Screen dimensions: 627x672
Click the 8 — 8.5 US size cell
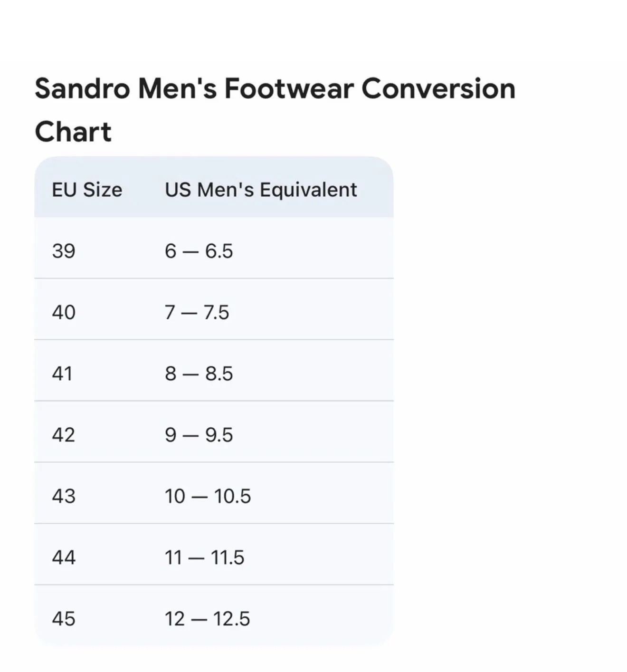point(199,374)
